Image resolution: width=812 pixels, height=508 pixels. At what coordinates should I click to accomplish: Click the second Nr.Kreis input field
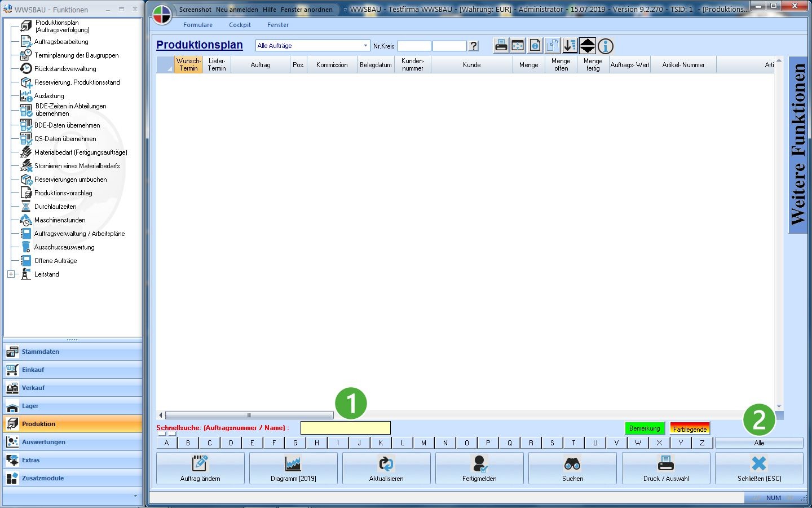449,46
